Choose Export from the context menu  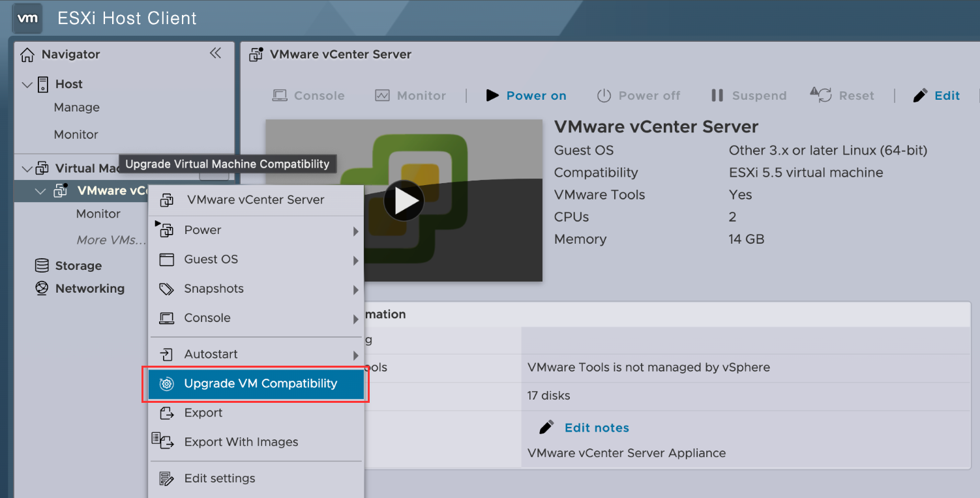[x=256, y=413]
